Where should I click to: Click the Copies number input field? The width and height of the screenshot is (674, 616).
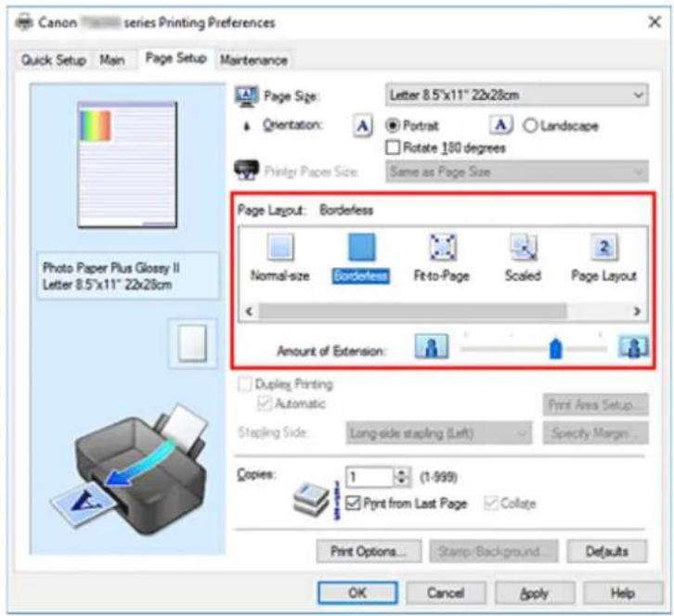tap(369, 477)
